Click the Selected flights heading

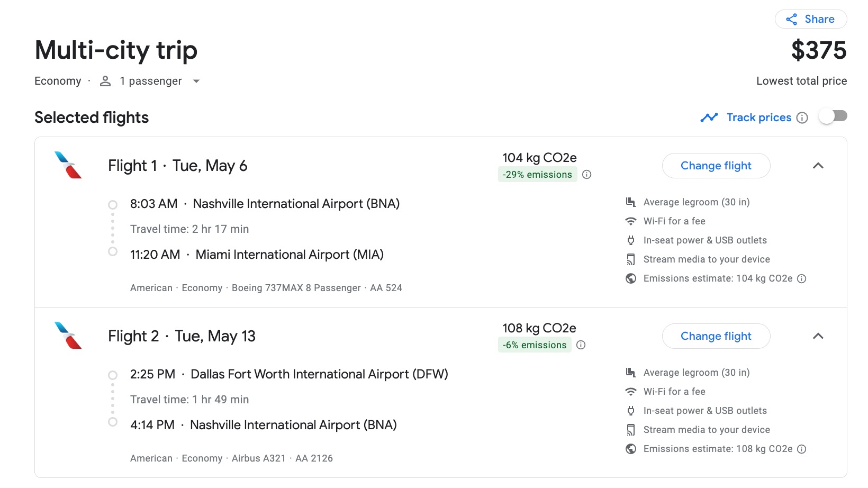91,118
